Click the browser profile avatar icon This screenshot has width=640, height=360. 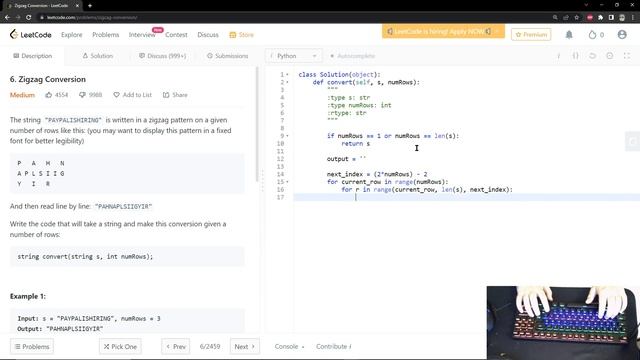[622, 17]
